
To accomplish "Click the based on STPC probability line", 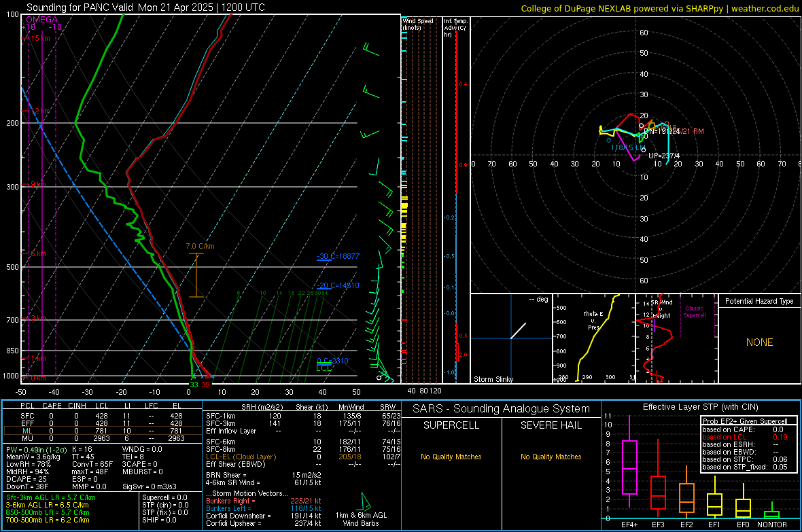I will tap(745, 459).
